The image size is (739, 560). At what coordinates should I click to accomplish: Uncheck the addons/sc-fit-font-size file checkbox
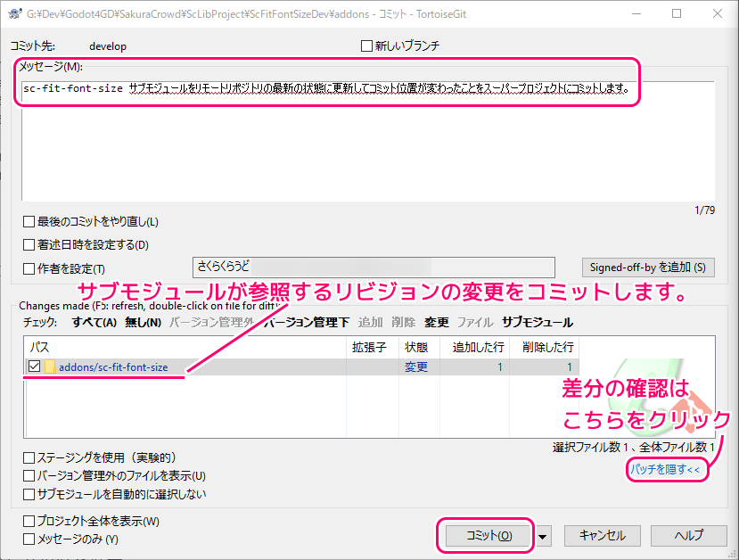(34, 367)
